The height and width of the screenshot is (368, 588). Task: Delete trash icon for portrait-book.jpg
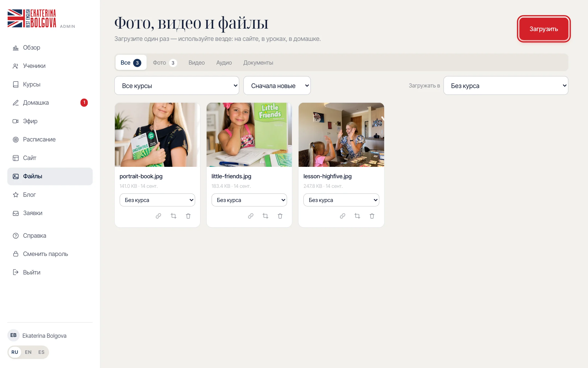188,216
